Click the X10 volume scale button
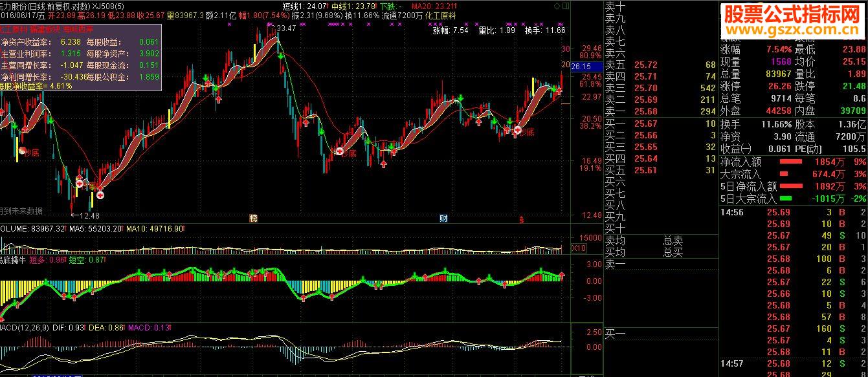 tap(579, 248)
